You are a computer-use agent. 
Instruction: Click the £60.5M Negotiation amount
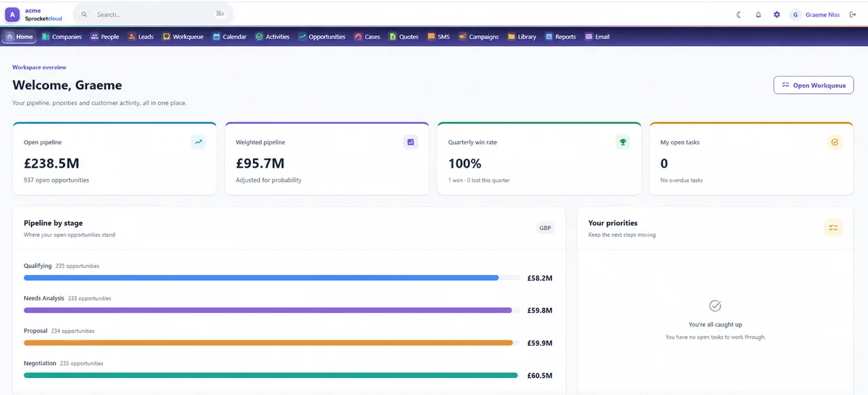pyautogui.click(x=540, y=376)
